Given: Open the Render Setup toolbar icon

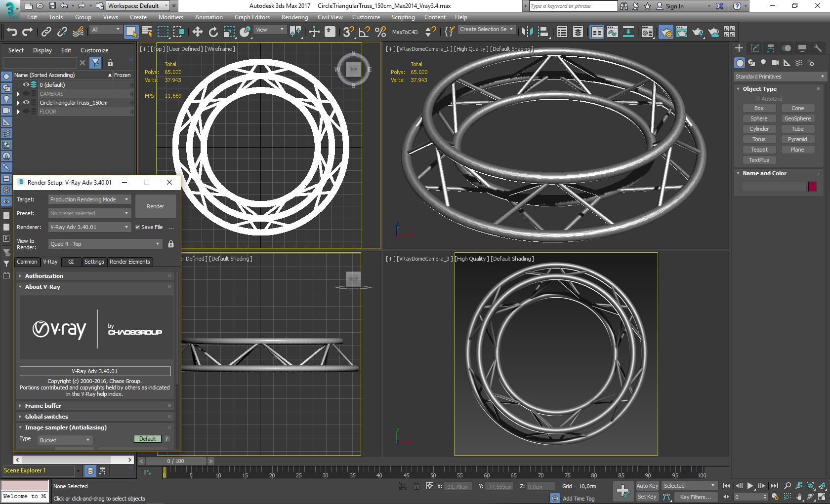Looking at the screenshot, I should tap(665, 32).
